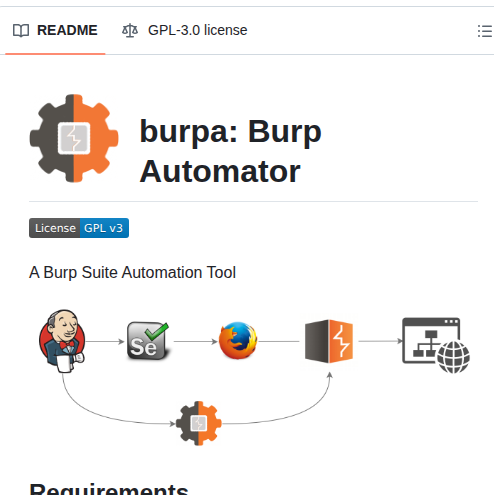Viewport: 494px width, 495px height.
Task: Click the 'A Burp Suite Automation Tool' text
Action: pos(132,272)
